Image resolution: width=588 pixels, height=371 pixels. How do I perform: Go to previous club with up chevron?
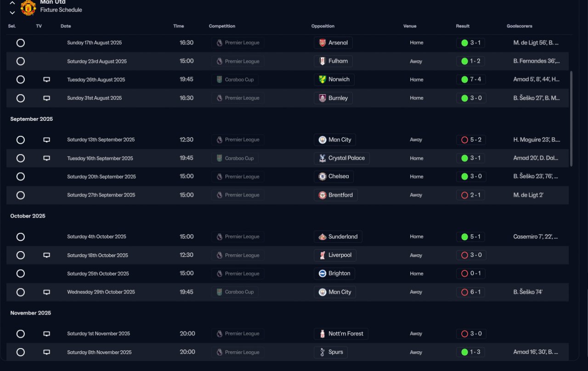click(x=12, y=3)
